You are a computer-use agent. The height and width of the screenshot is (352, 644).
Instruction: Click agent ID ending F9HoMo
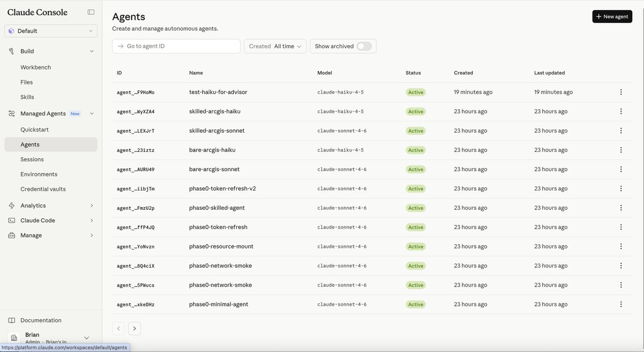(136, 92)
